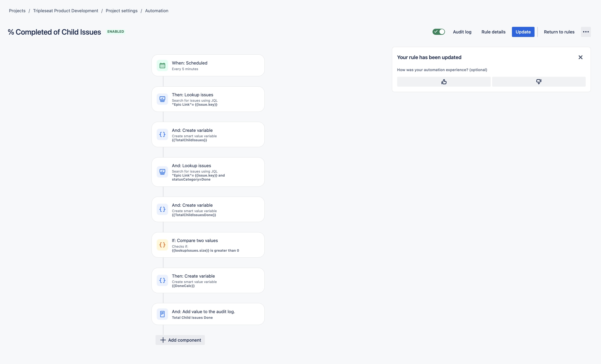Go to Projects breadcrumb
The width and height of the screenshot is (601, 364).
tap(17, 11)
